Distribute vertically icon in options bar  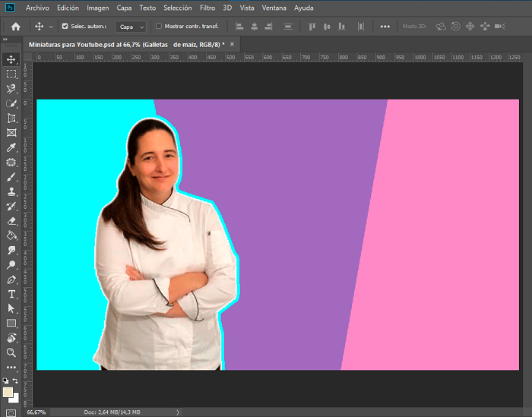pos(288,27)
